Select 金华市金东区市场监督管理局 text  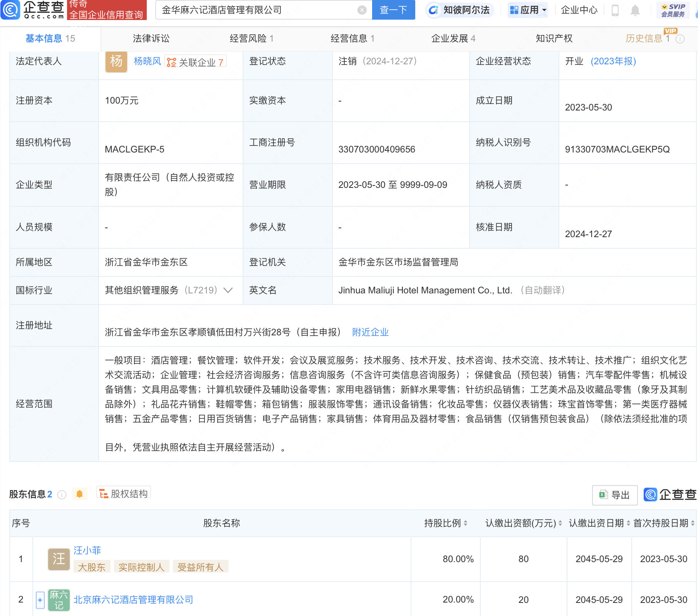398,262
